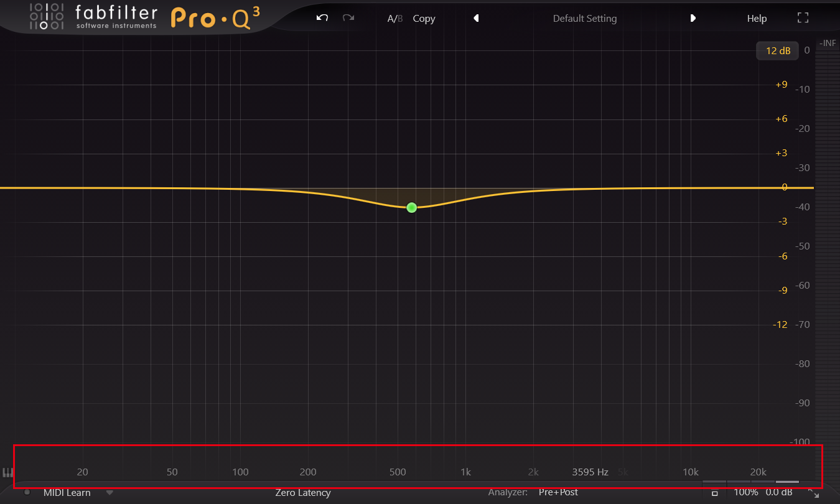Screen dimensions: 840x504
Task: Open the Default Setting preset menu
Action: tap(585, 19)
